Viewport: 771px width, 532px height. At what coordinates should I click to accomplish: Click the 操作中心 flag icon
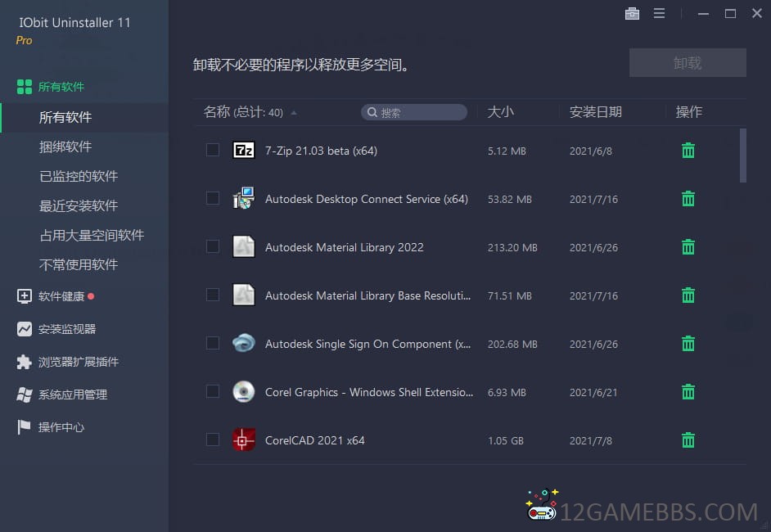[24, 426]
